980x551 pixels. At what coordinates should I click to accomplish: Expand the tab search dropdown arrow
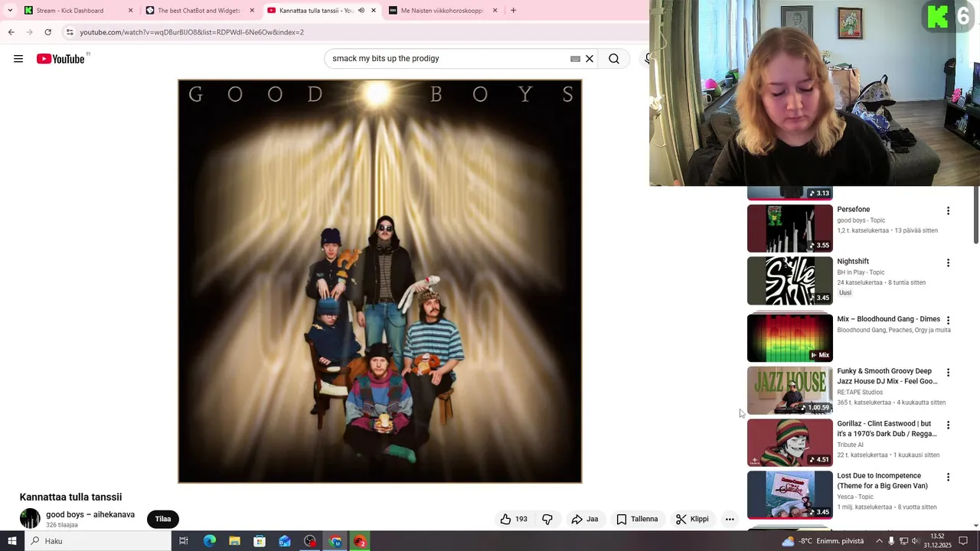pyautogui.click(x=10, y=11)
